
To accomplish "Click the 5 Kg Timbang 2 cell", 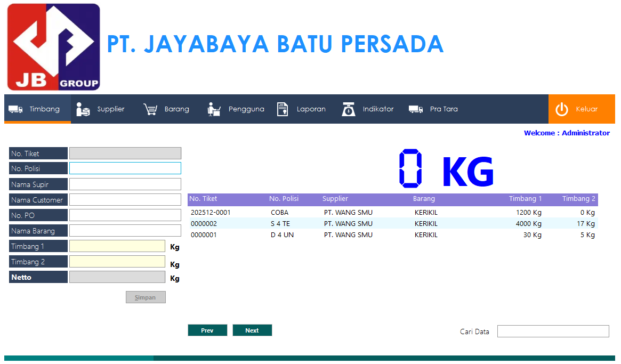I will pos(588,235).
